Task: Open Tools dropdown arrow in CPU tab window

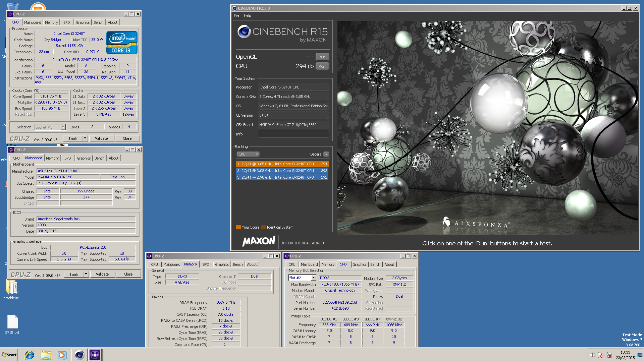Action: click(85, 138)
